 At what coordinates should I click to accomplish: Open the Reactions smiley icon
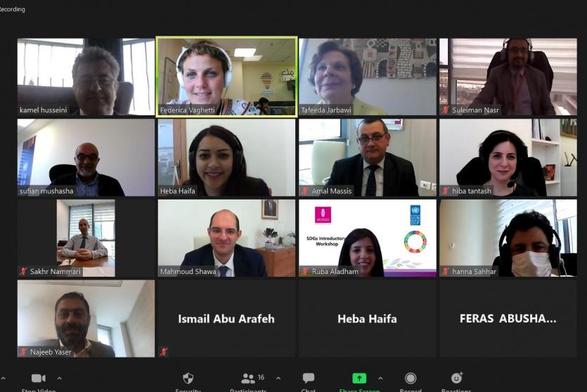coord(457,378)
